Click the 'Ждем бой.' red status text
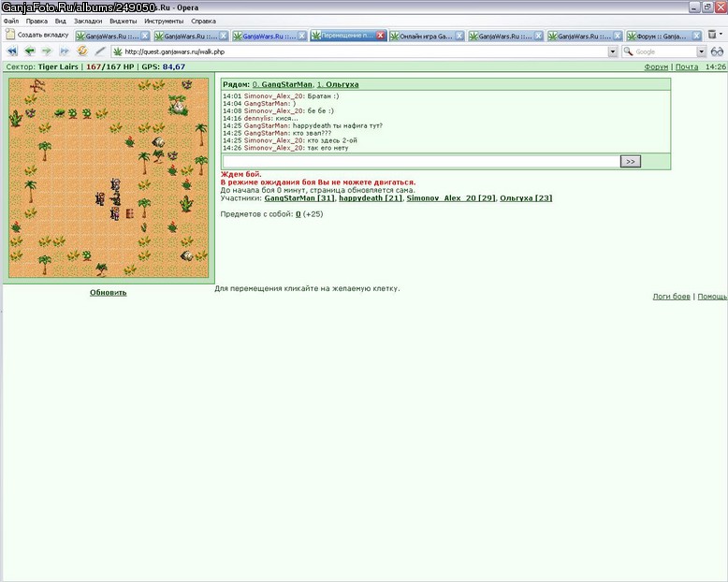Viewport: 728px width, 582px height. pos(241,175)
